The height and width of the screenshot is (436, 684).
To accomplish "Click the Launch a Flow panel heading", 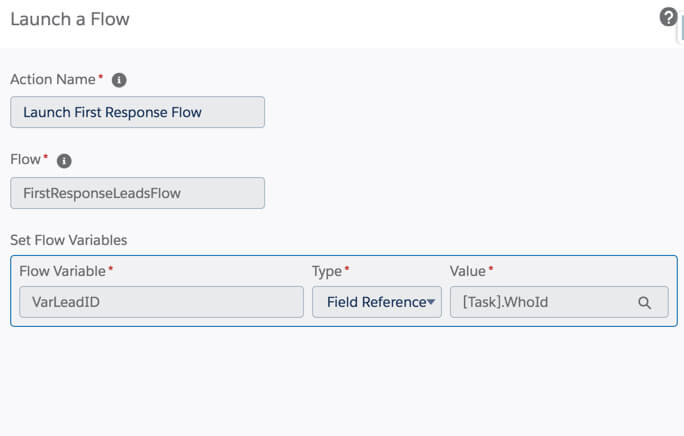I will pos(69,19).
